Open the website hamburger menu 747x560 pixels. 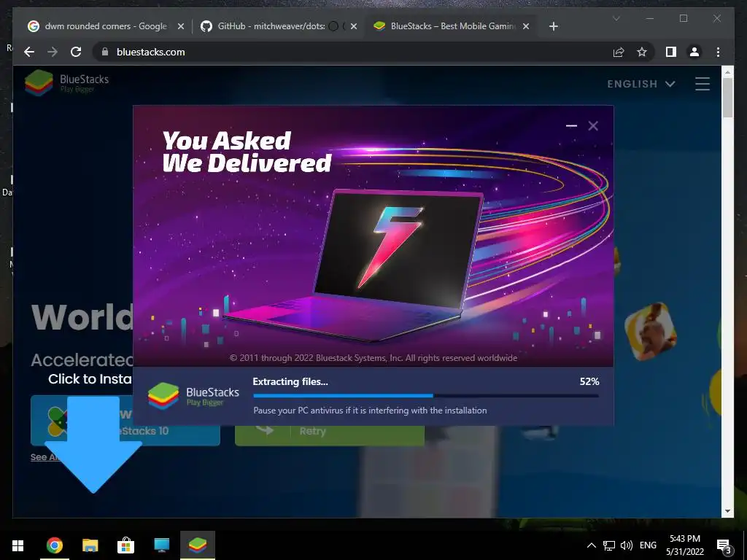pyautogui.click(x=703, y=84)
